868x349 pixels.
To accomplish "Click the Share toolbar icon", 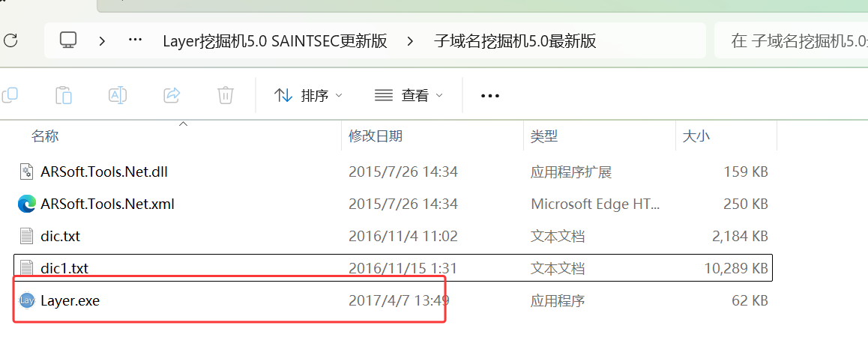I will 172,95.
